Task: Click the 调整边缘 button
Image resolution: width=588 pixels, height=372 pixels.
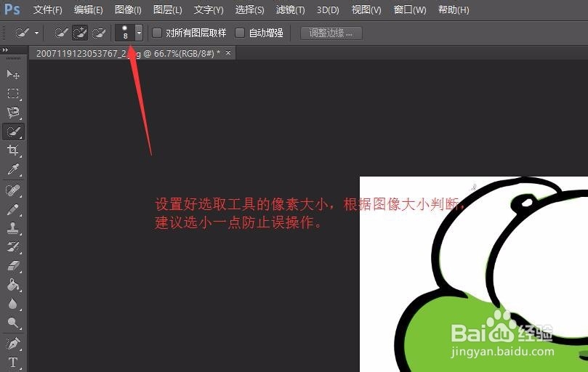Action: 331,33
